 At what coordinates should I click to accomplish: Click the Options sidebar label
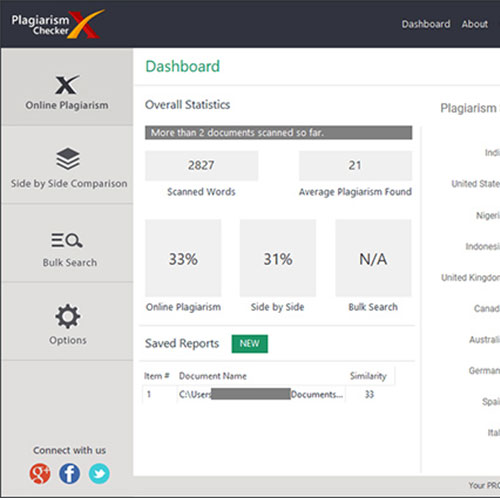pos(68,340)
